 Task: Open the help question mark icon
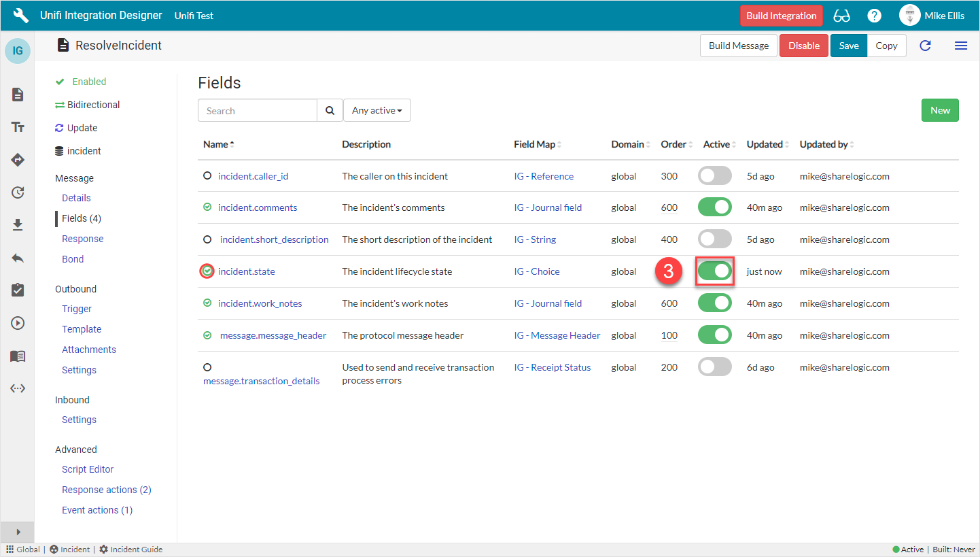click(x=874, y=16)
